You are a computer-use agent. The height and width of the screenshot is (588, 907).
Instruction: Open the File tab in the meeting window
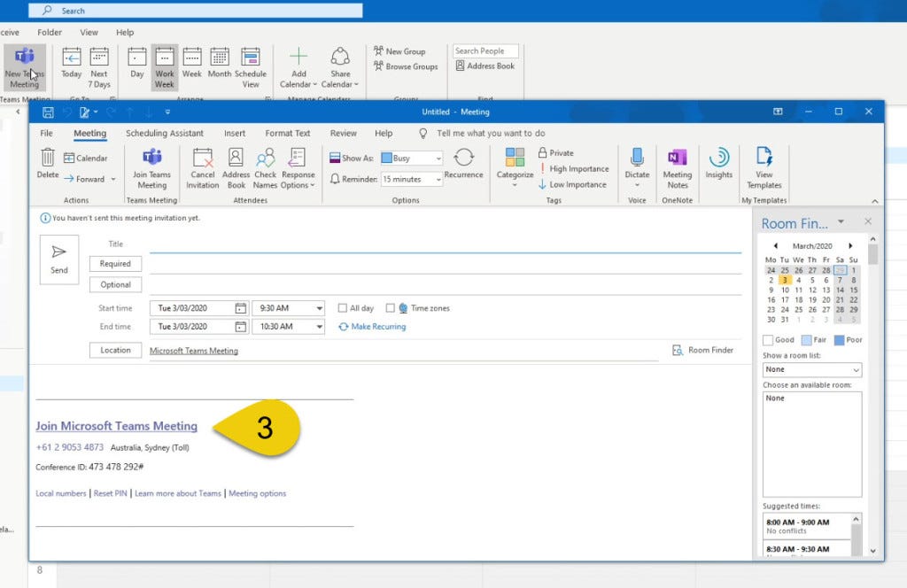coord(46,133)
